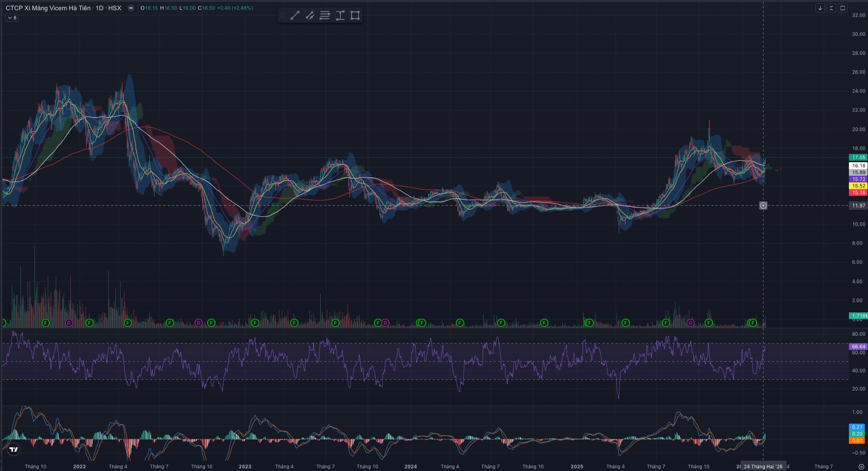Click the TradingView logo in bottom-left
The height and width of the screenshot is (471, 868).
(14, 450)
